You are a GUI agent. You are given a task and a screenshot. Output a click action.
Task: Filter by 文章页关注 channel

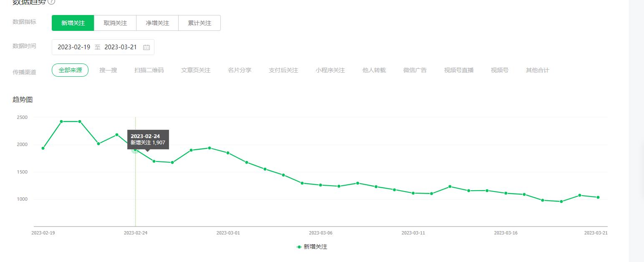[196, 70]
